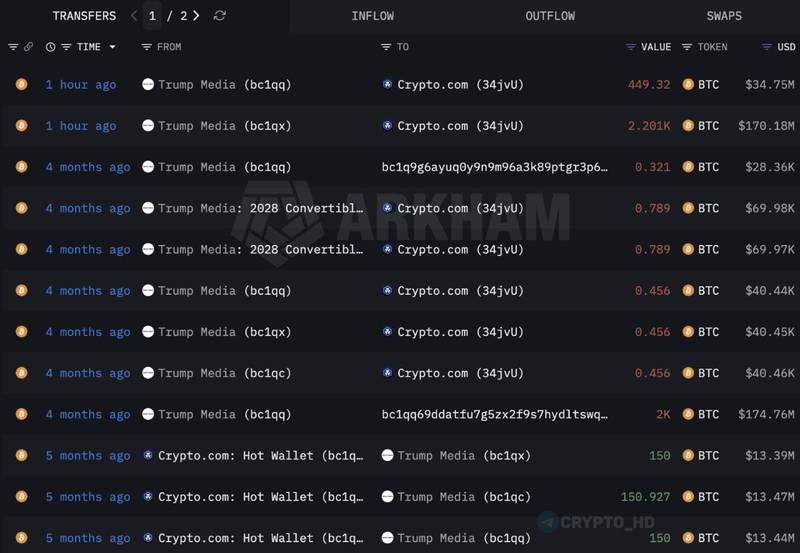Open the FROM column filter

pos(146,47)
